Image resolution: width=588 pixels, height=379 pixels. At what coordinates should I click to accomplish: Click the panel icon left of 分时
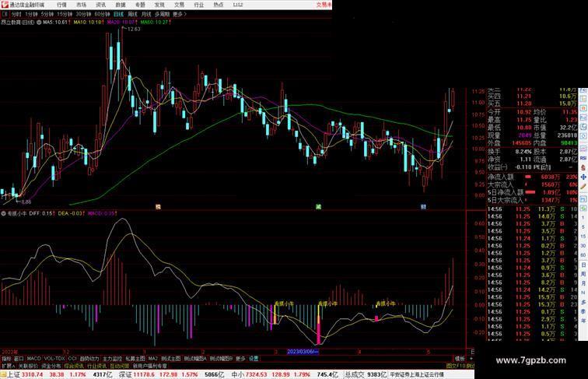coord(5,14)
